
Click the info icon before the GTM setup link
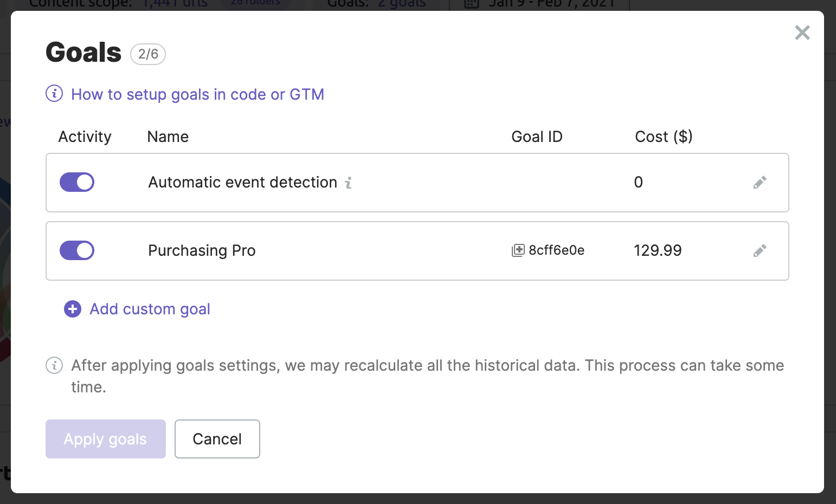pos(54,94)
